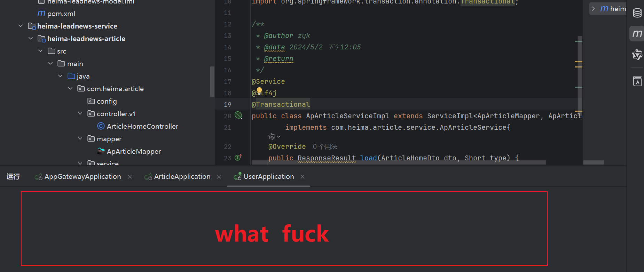The image size is (644, 272).
Task: Open the dropdown next to the AI inlay icon
Action: (278, 137)
